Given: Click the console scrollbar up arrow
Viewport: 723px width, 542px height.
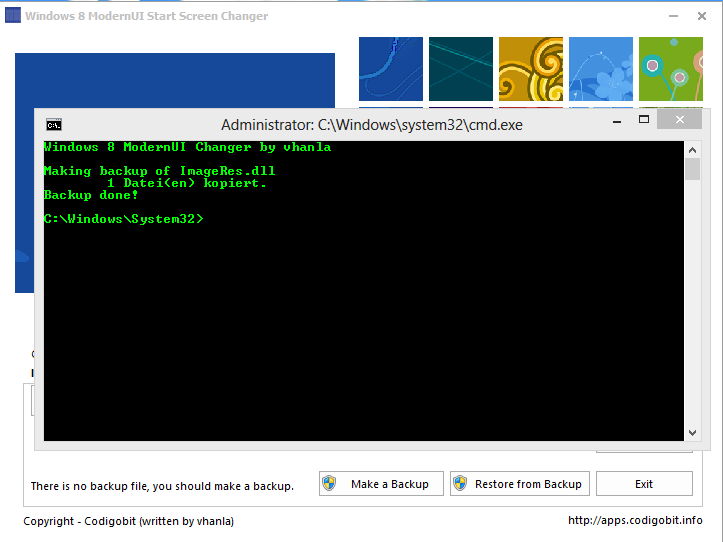Looking at the screenshot, I should tap(692, 150).
